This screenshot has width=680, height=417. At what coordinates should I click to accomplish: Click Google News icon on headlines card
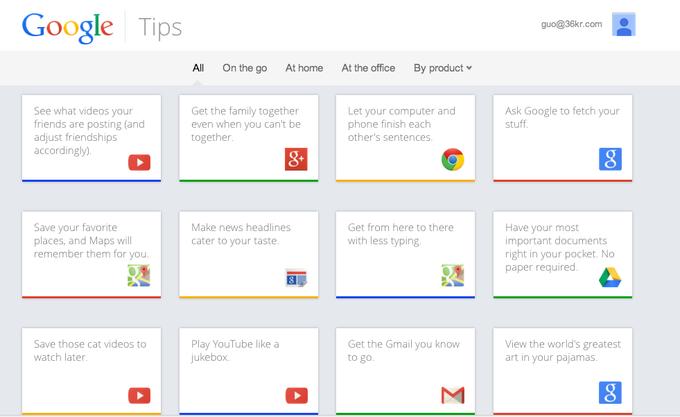296,278
